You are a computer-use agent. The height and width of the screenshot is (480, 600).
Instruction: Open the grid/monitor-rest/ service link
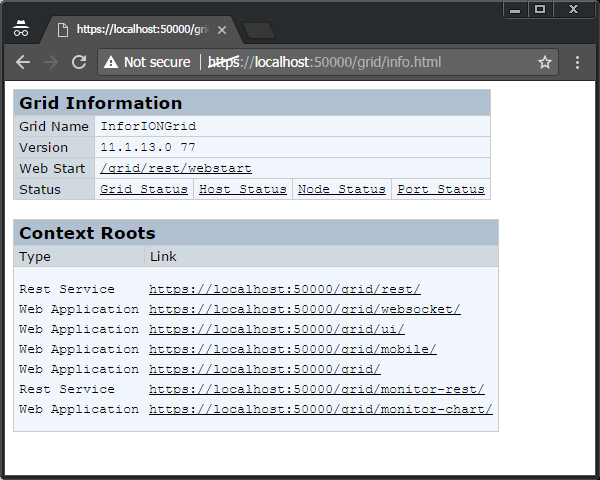pyautogui.click(x=316, y=390)
